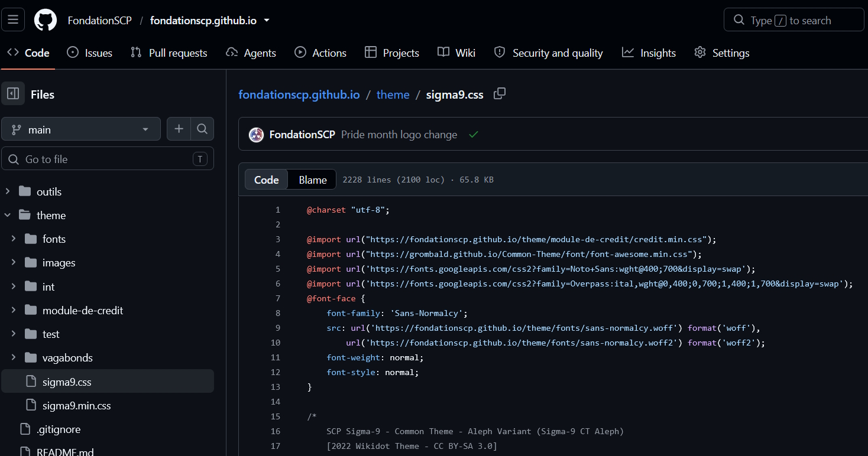Navigate to fondationscp.github.io breadcrumb root

pos(299,95)
